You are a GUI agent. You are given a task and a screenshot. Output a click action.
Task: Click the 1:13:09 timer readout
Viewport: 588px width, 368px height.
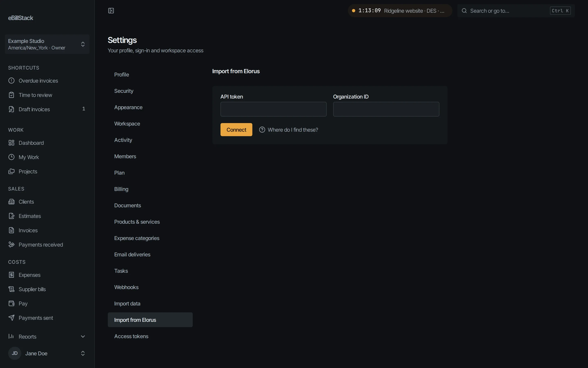click(370, 10)
